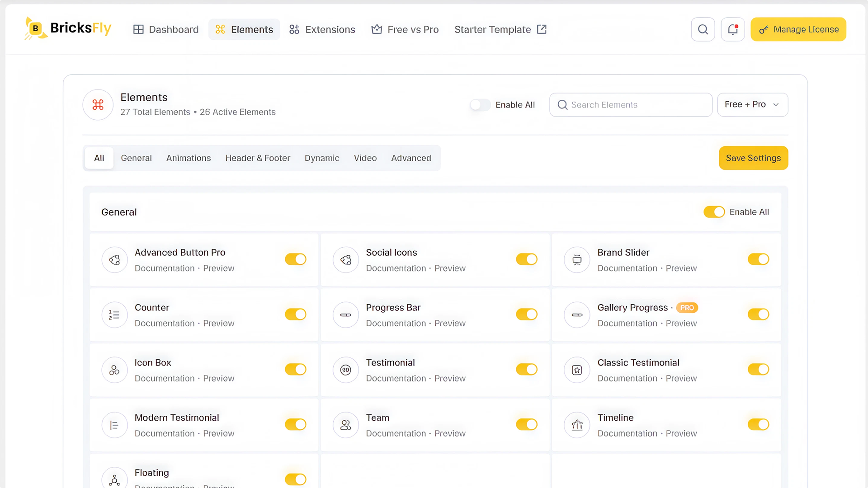
Task: Select the Advanced filter tab
Action: click(x=411, y=158)
